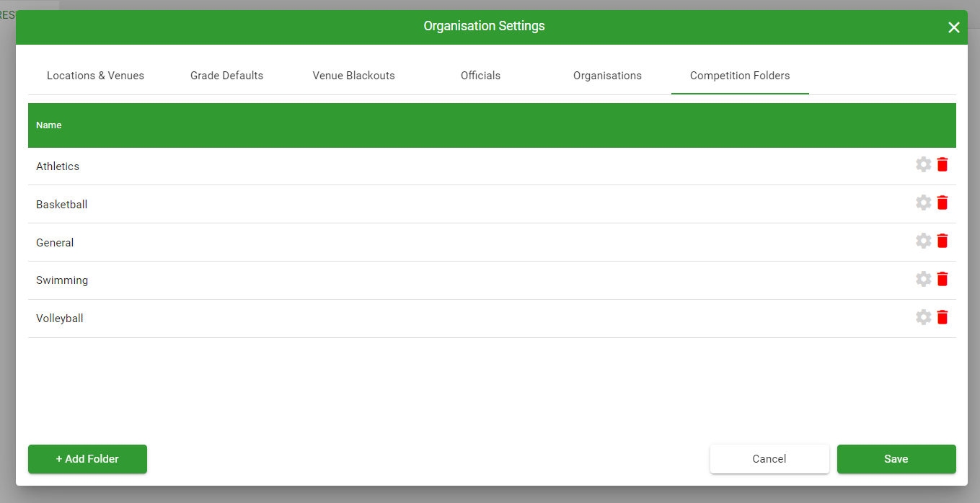Select the General folder name

[55, 243]
